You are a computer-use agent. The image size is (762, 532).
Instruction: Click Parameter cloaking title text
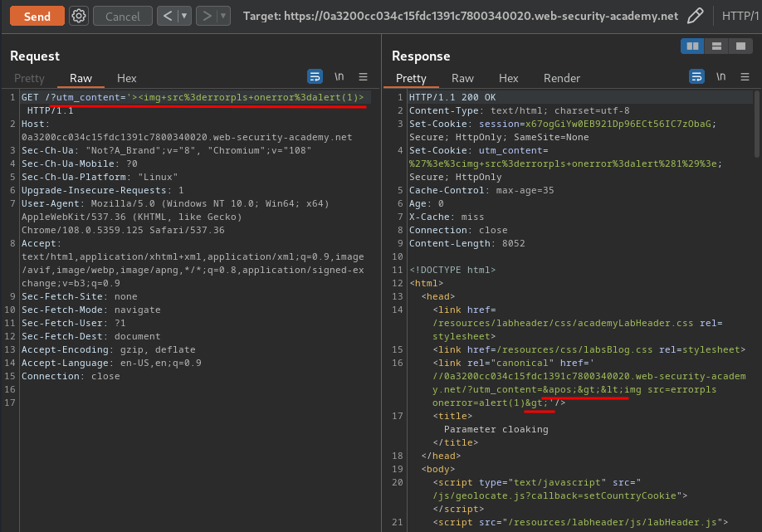[496, 429]
